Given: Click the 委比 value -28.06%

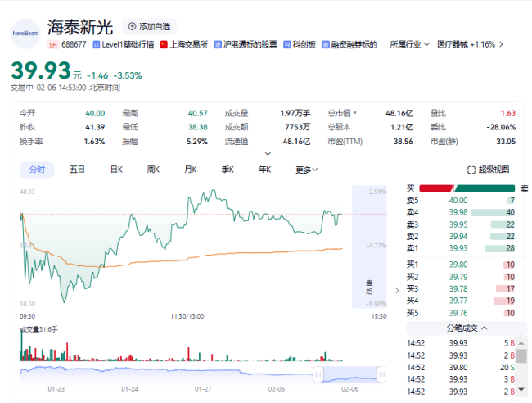Looking at the screenshot, I should click(x=501, y=127).
